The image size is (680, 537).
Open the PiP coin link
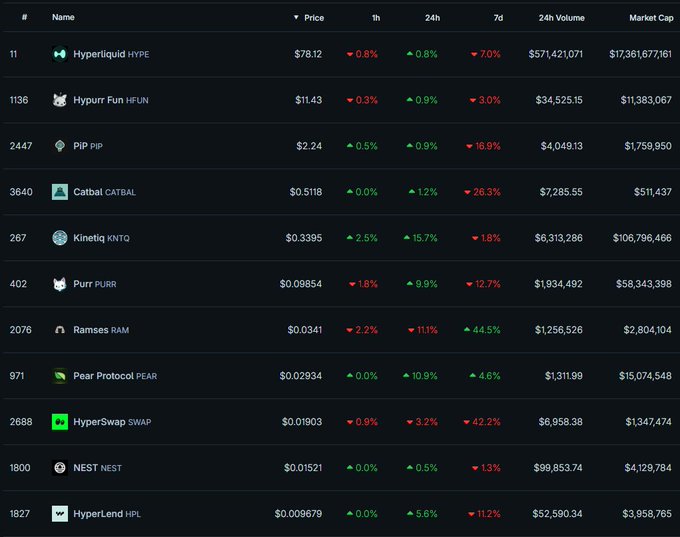(x=88, y=146)
